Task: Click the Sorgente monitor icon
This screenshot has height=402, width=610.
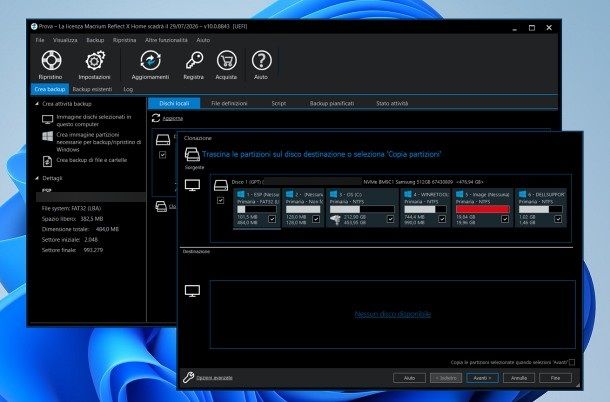Action: tap(193, 185)
